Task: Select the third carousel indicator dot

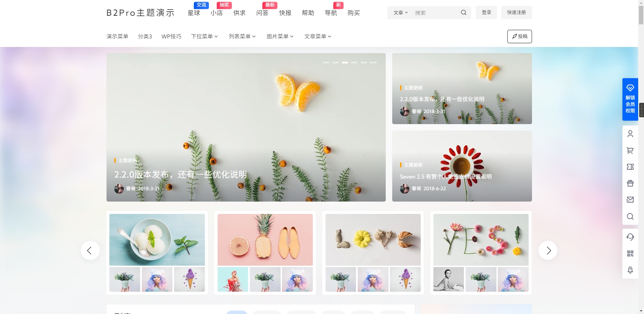Action: 345,62
